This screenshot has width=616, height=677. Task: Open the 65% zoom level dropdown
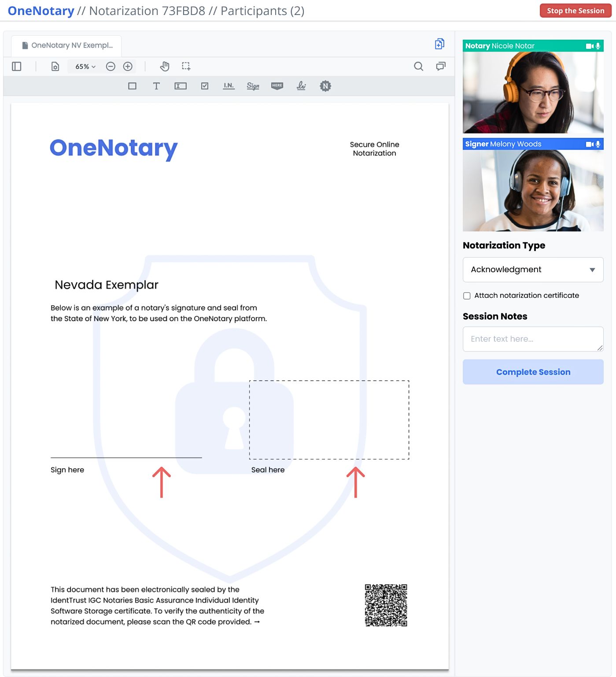click(x=85, y=67)
